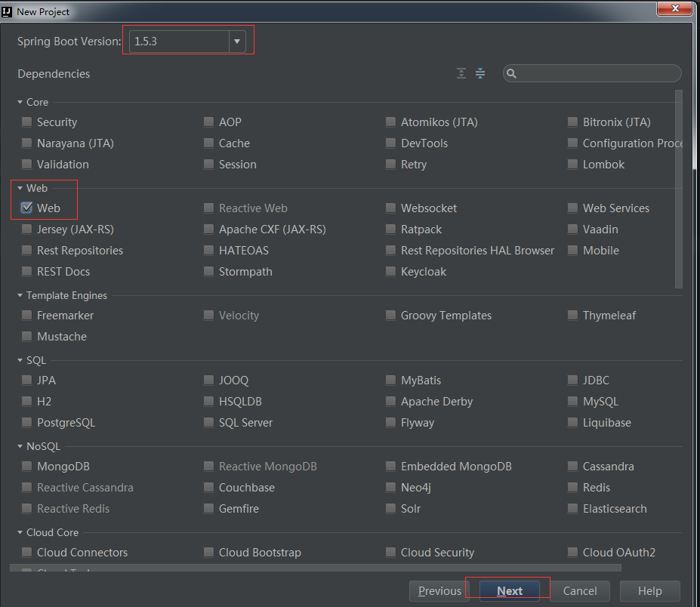Check the REST Docs checkbox

coord(26,271)
